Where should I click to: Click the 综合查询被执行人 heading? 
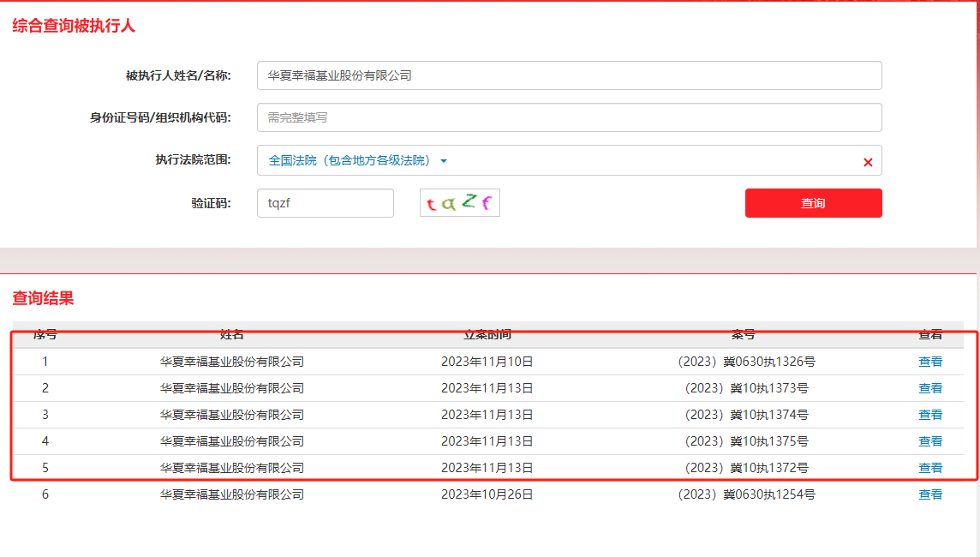coord(74,26)
